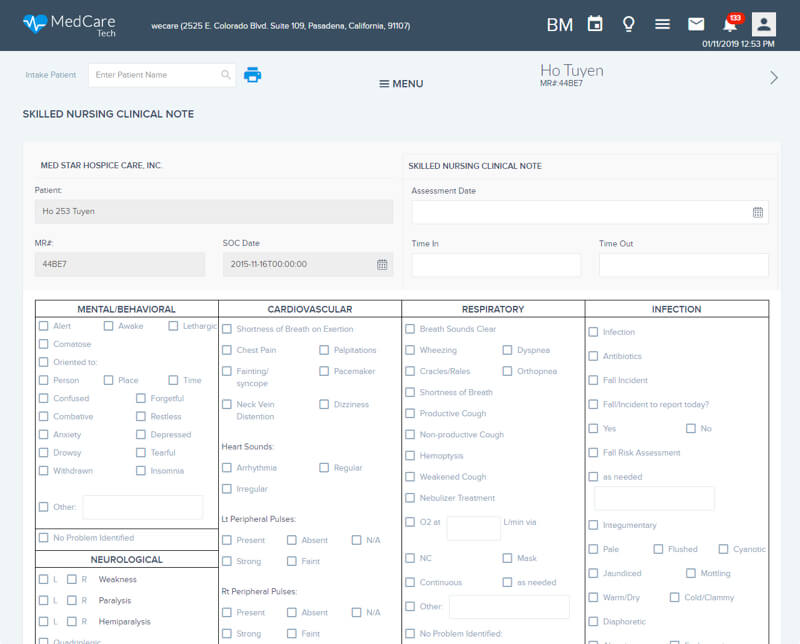The image size is (800, 644).
Task: Check the Infection checkbox
Action: click(x=593, y=332)
